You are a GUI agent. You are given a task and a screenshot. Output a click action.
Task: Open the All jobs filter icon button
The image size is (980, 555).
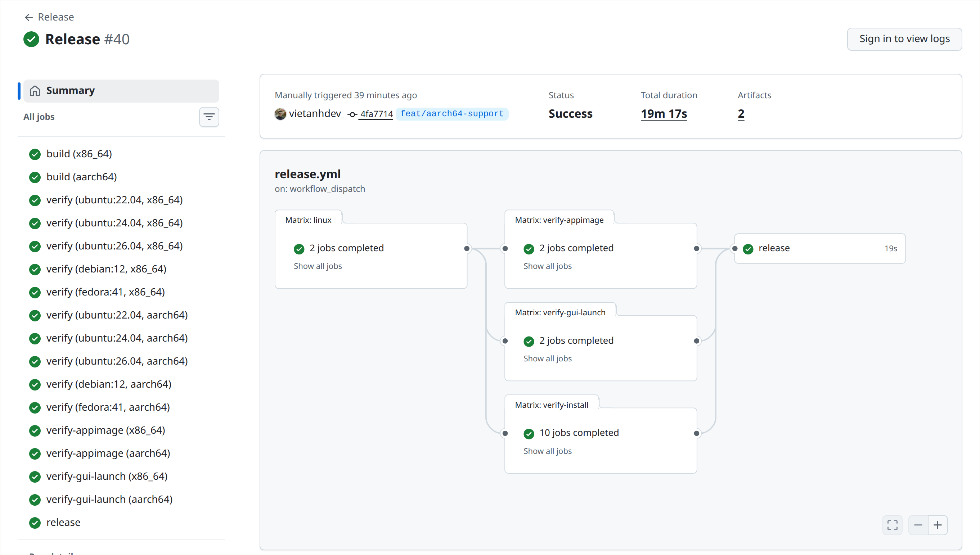209,117
